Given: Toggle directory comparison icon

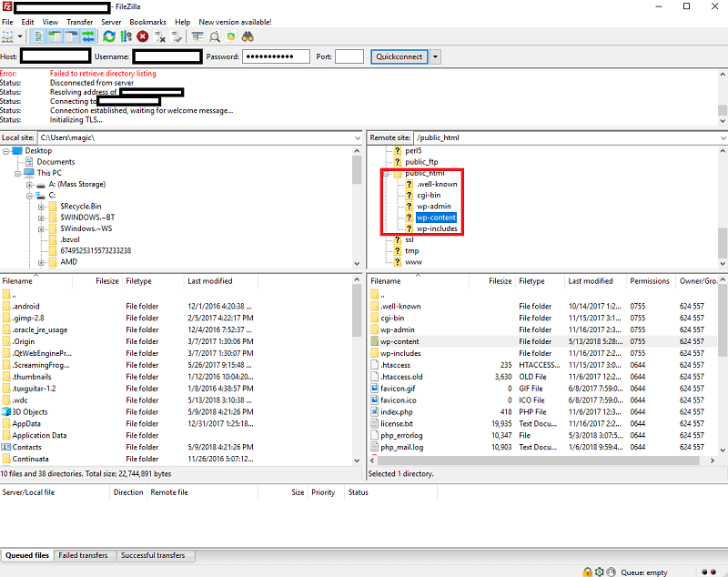Looking at the screenshot, I should (x=215, y=36).
